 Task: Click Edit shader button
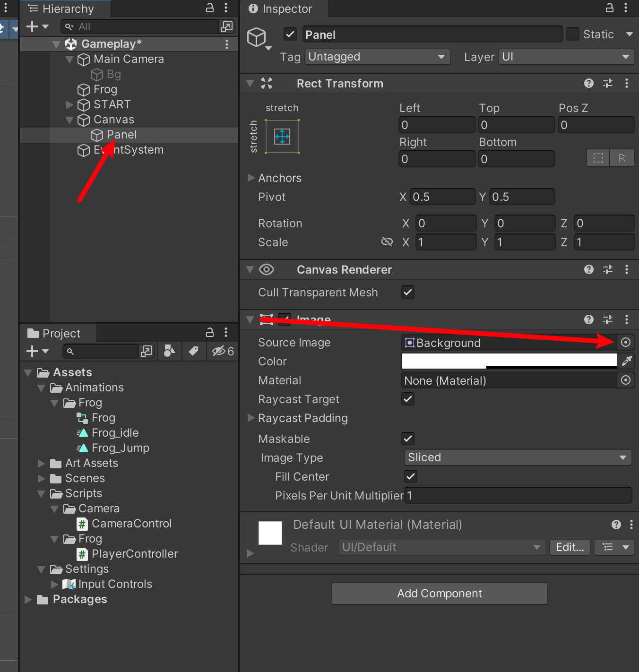(570, 547)
